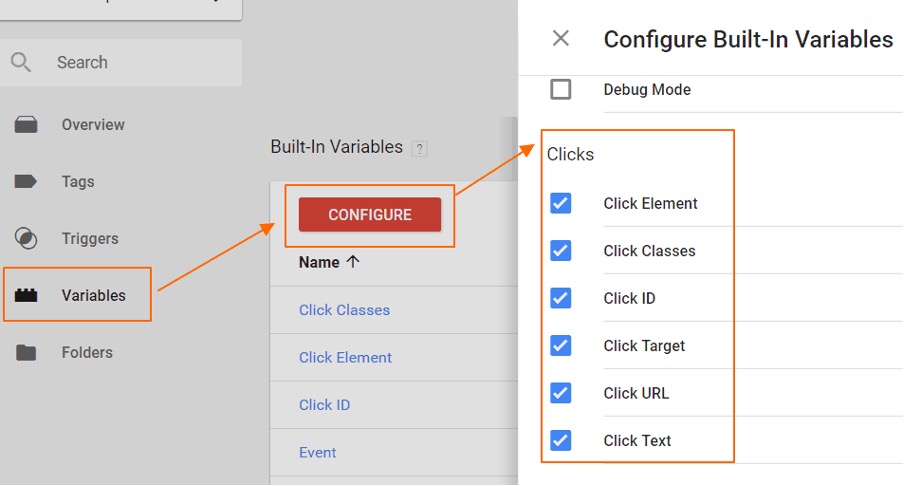
Task: Open the Event variable link
Action: click(317, 453)
